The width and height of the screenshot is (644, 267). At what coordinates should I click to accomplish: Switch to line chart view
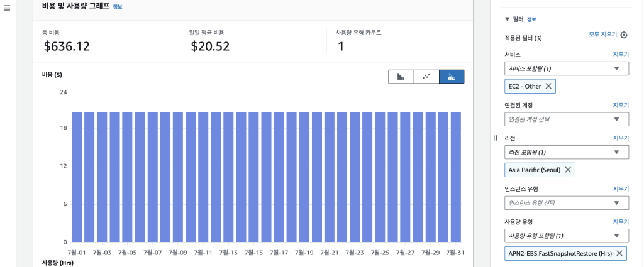click(426, 77)
